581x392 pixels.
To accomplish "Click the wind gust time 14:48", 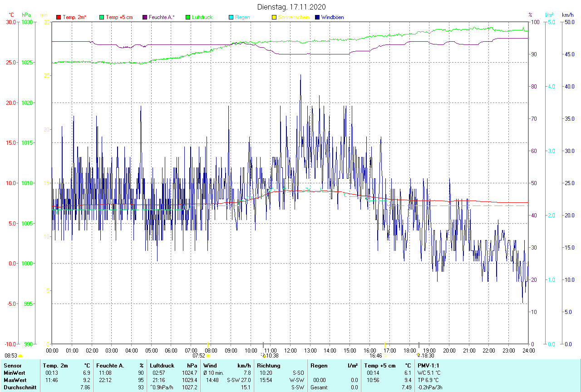I will point(212,380).
